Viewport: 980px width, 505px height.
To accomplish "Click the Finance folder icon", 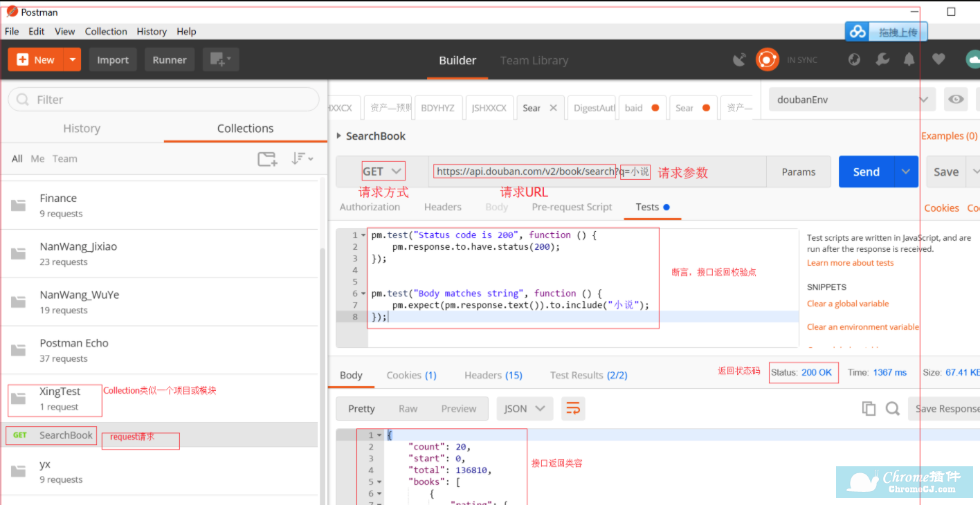I will (x=18, y=205).
